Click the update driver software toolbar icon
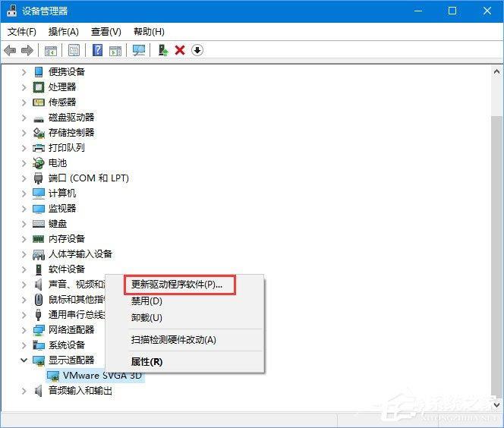Image resolution: width=504 pixels, height=428 pixels. click(163, 50)
